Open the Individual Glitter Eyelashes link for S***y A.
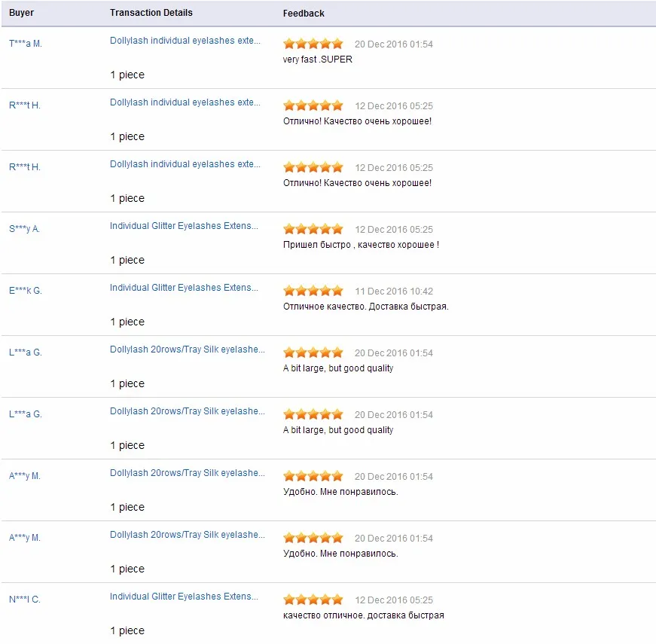The image size is (656, 644). click(x=184, y=226)
